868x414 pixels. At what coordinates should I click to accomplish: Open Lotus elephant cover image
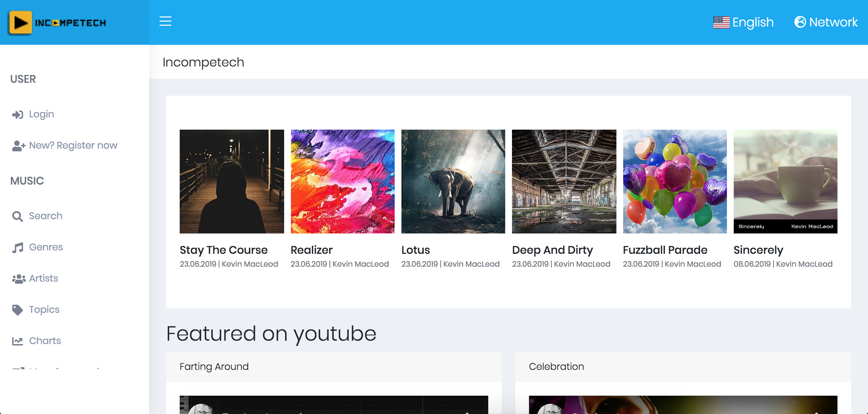[x=453, y=182]
